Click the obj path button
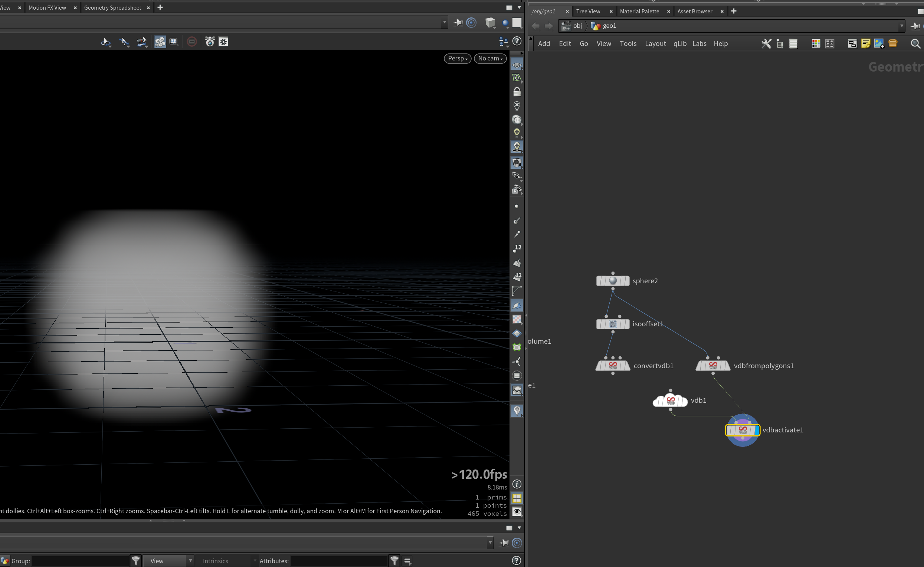 pyautogui.click(x=572, y=26)
